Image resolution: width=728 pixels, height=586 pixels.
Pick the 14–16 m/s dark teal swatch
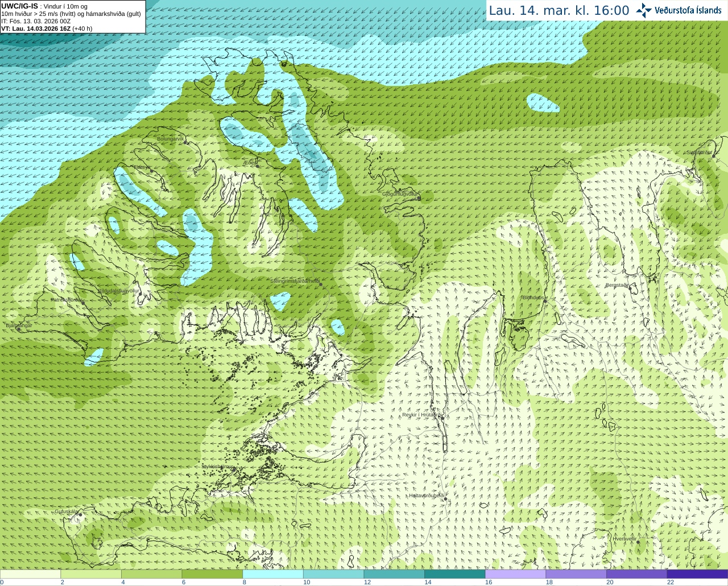pos(455,574)
